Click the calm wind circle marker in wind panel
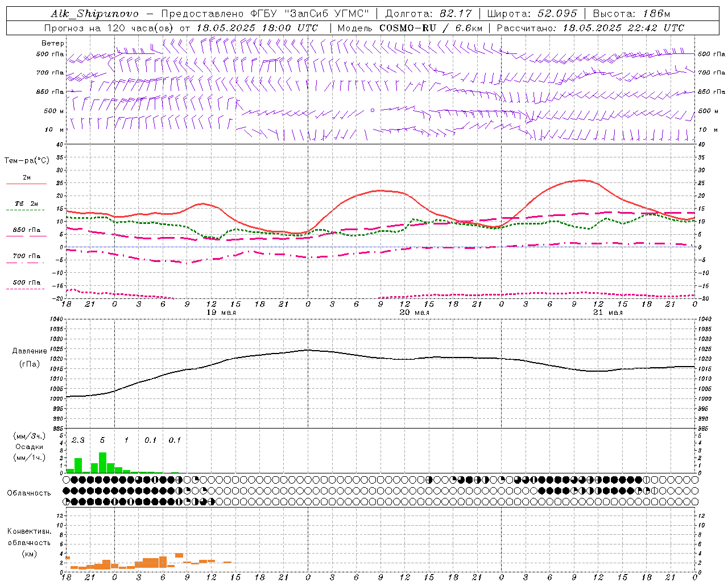The height and width of the screenshot is (582, 728). [373, 110]
